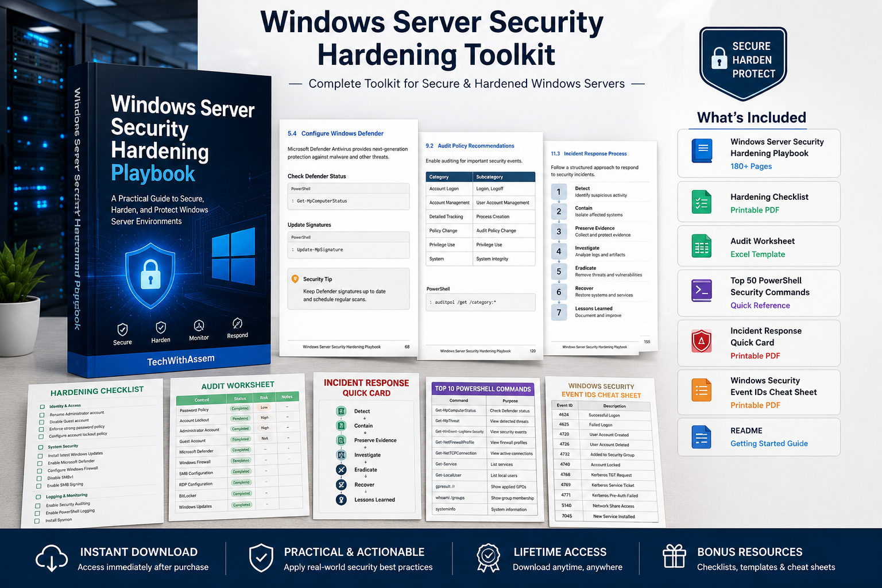Click the Category column header in audit table

(x=449, y=177)
